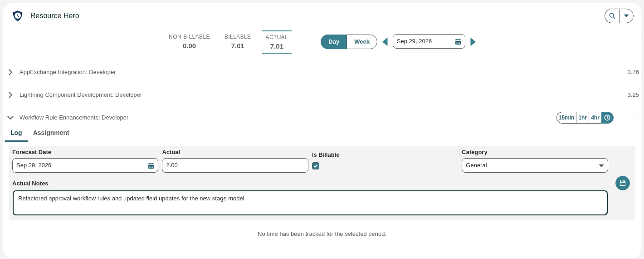
Task: Click the Actual Notes text area
Action: point(310,203)
